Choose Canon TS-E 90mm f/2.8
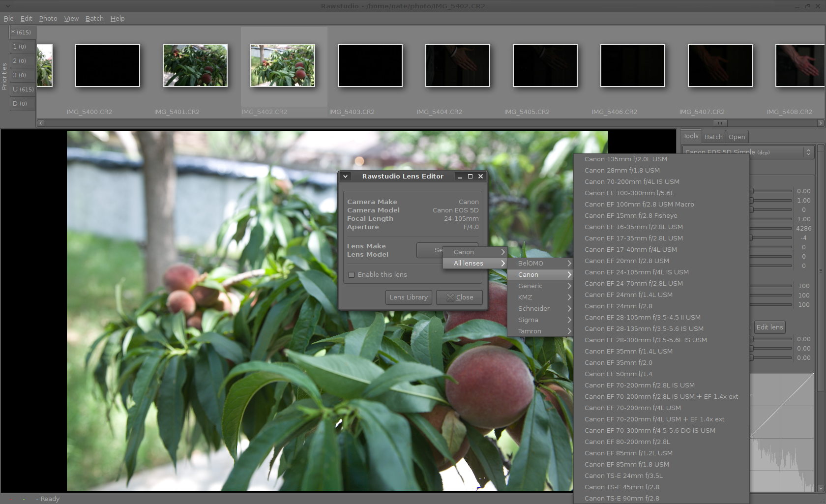 pyautogui.click(x=661, y=498)
